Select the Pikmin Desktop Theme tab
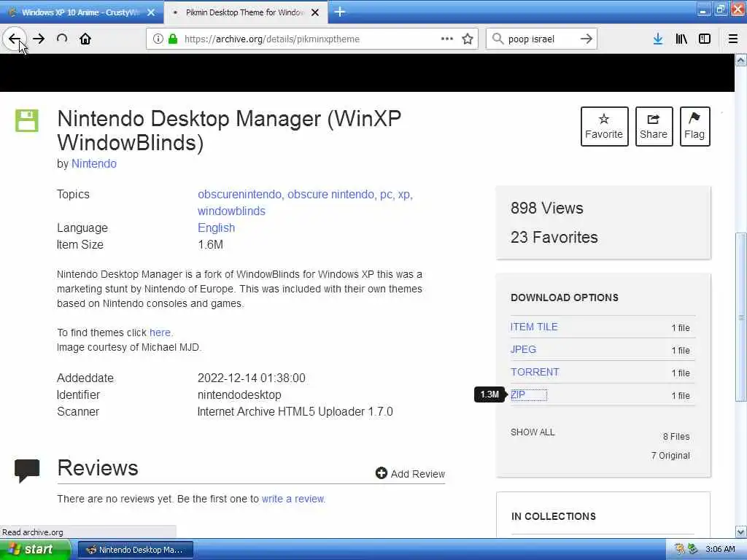747x560 pixels. pyautogui.click(x=245, y=12)
